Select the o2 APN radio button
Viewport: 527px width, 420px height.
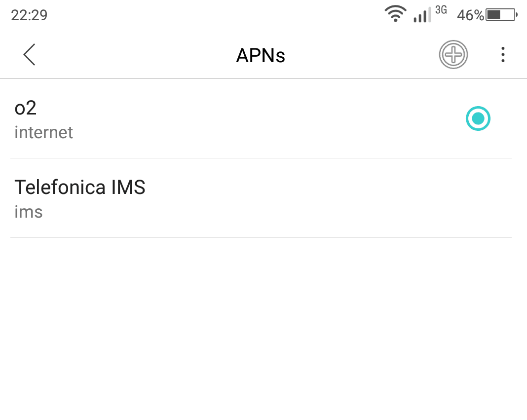(x=478, y=118)
